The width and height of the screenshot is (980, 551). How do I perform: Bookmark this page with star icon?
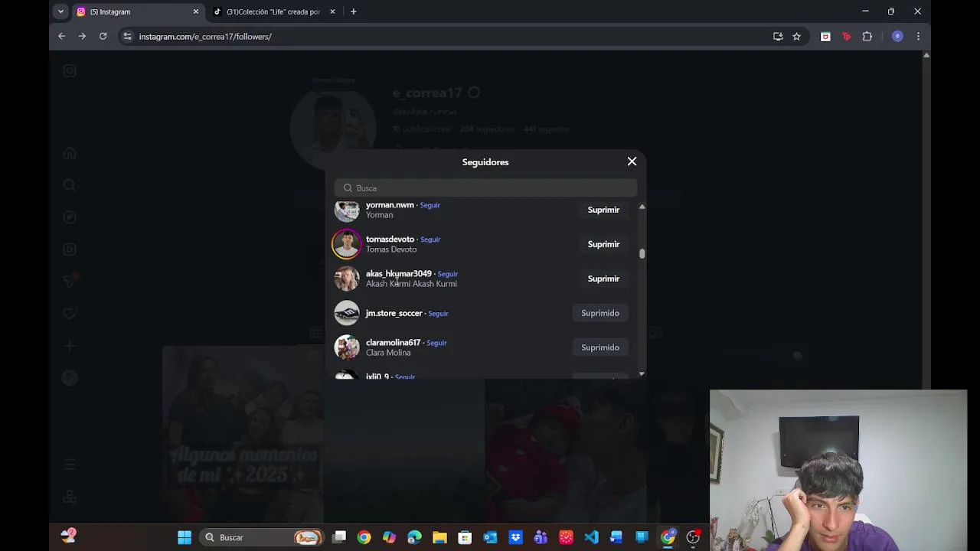click(796, 36)
